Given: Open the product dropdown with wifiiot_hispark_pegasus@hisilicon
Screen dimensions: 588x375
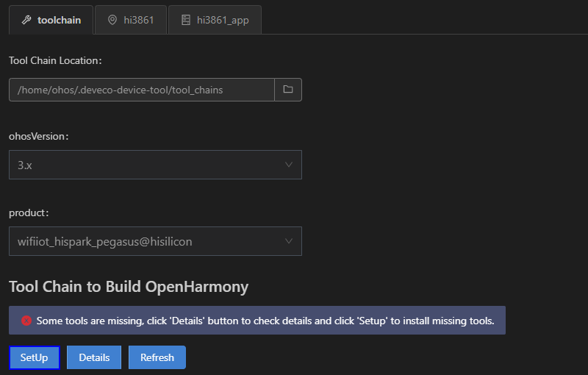Looking at the screenshot, I should point(155,241).
